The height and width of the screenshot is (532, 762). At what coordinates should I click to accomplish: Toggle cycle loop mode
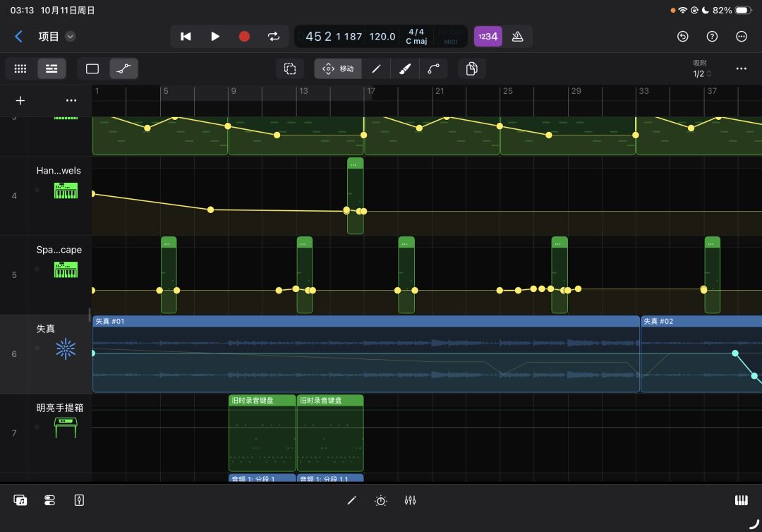tap(274, 37)
